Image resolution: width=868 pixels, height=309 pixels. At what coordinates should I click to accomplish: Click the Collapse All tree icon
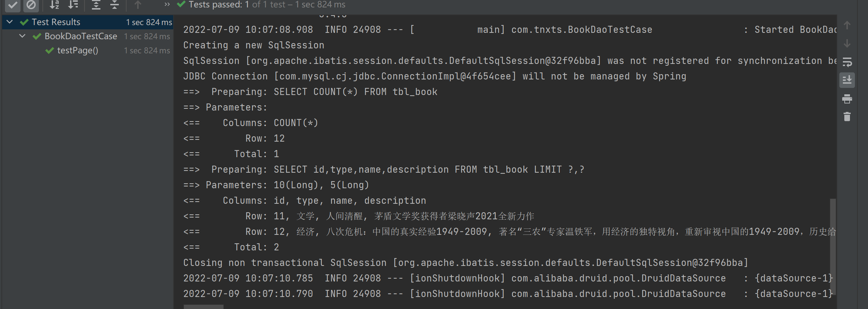click(114, 5)
